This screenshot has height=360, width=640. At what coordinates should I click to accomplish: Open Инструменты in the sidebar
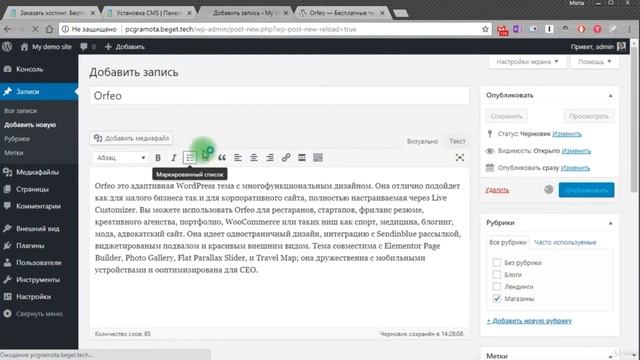point(39,280)
